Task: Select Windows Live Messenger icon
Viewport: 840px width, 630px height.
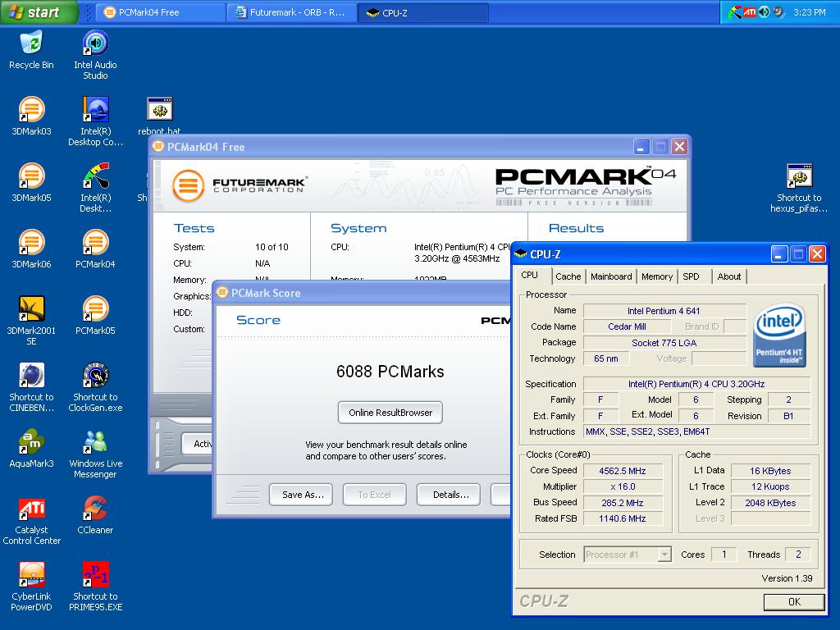Action: 95,453
